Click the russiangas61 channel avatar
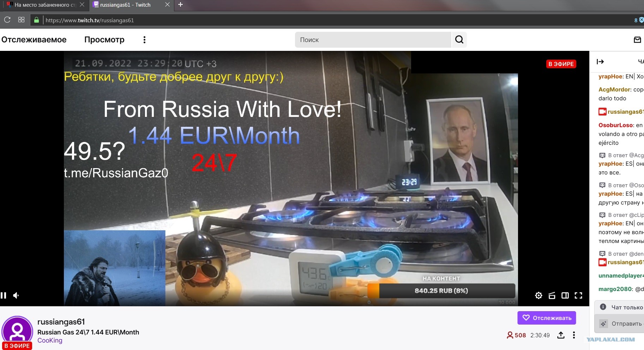This screenshot has width=644, height=350. [17, 332]
